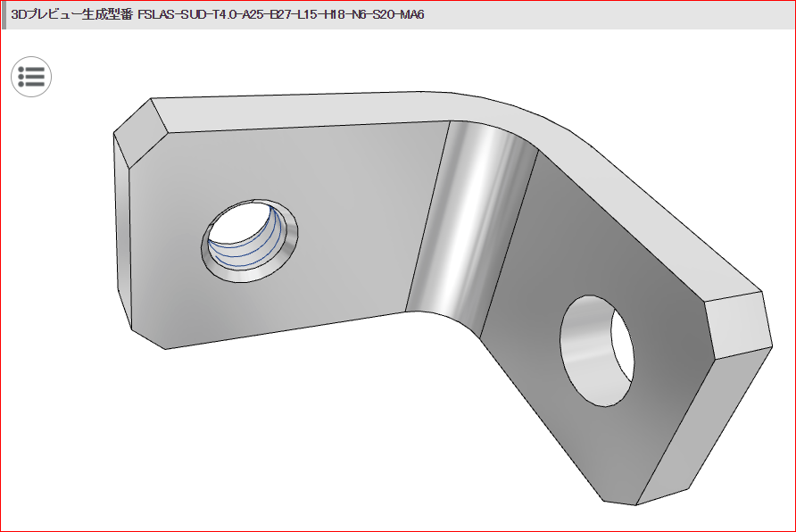Open the 3D viewer list menu icon
The height and width of the screenshot is (532, 796).
click(x=31, y=77)
